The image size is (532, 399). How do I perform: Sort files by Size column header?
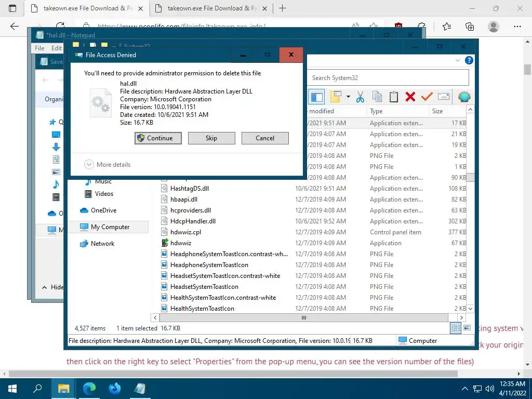[x=447, y=111]
